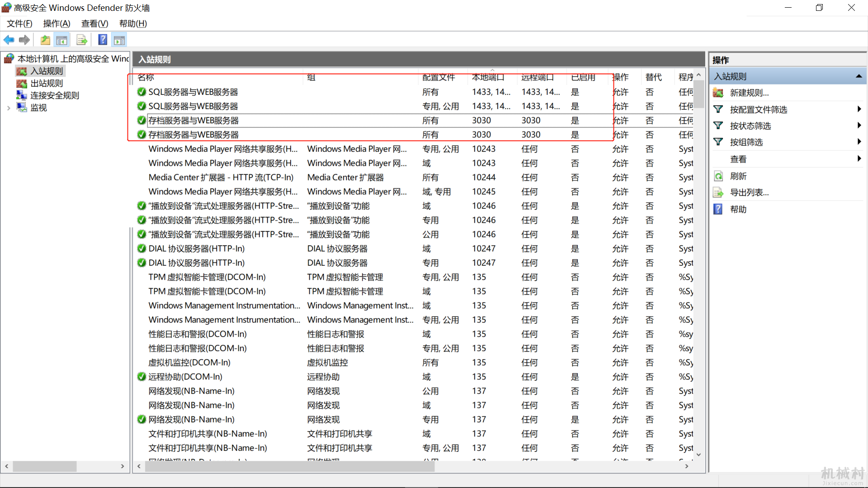This screenshot has width=868, height=488.
Task: Expand the 监视 tree node
Action: click(9, 108)
